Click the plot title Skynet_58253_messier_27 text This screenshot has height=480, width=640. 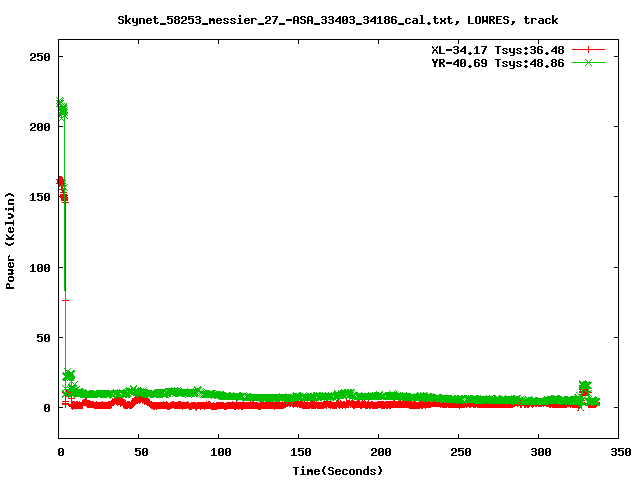(338, 20)
